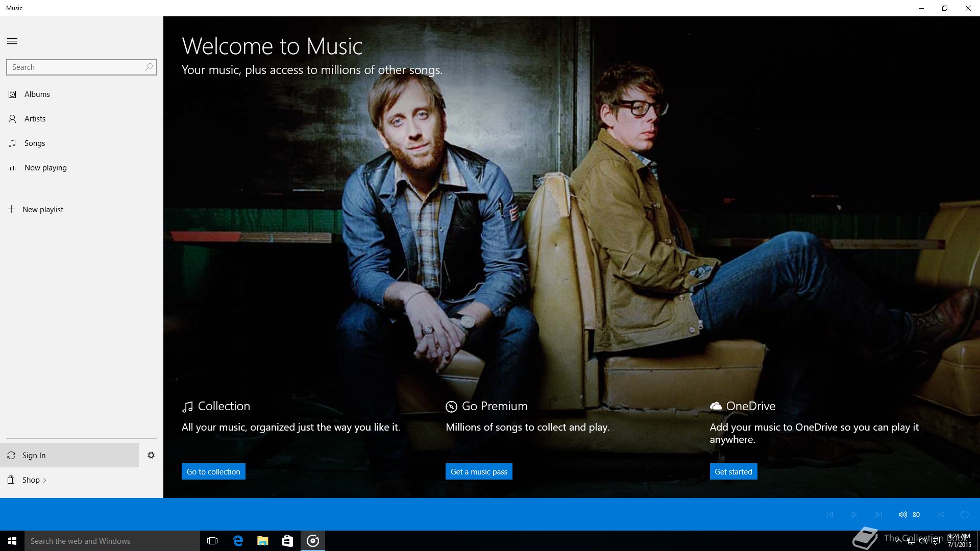Open the Windows Start menu
This screenshot has height=551, width=980.
click(12, 541)
